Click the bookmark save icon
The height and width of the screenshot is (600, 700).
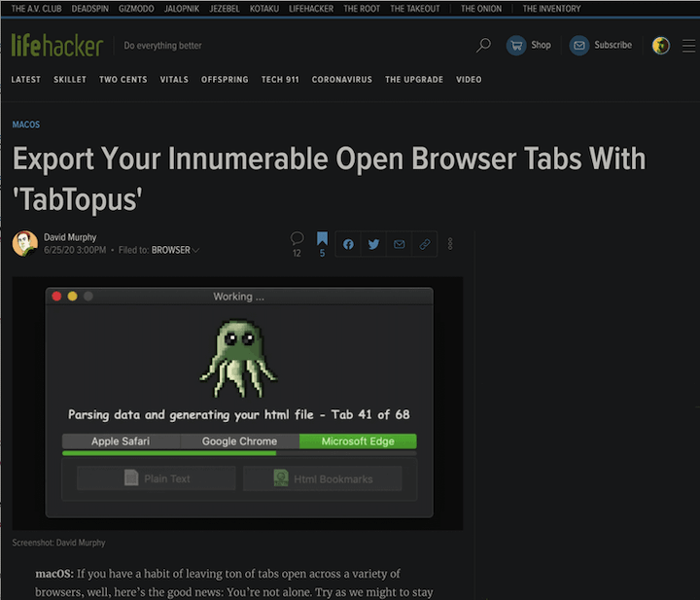click(322, 238)
